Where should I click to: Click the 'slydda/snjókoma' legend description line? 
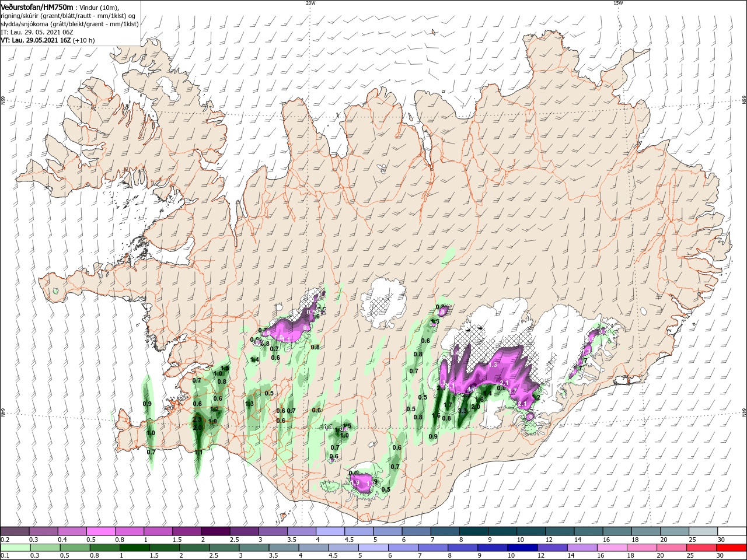click(68, 24)
